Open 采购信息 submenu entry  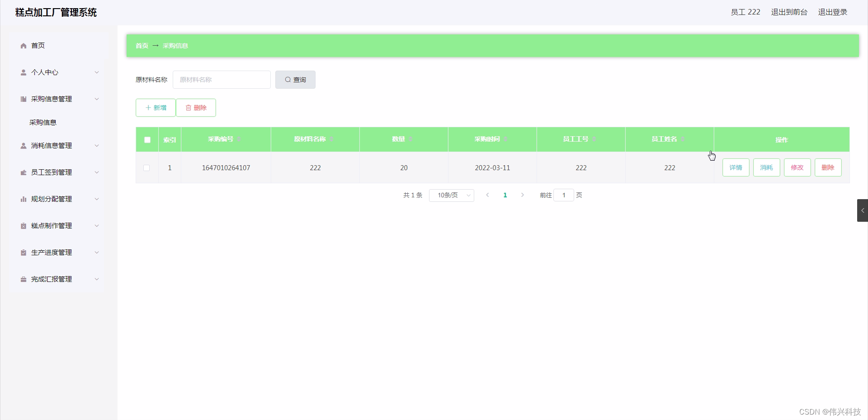click(43, 122)
